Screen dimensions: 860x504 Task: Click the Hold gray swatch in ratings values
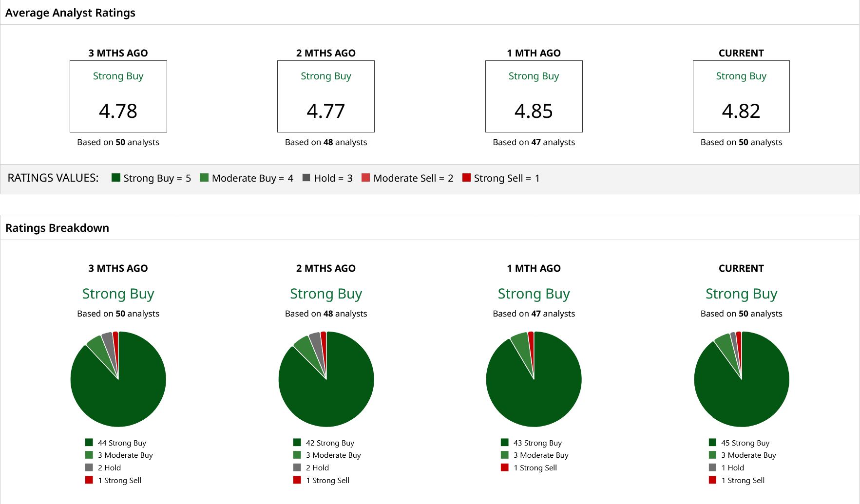pyautogui.click(x=306, y=177)
